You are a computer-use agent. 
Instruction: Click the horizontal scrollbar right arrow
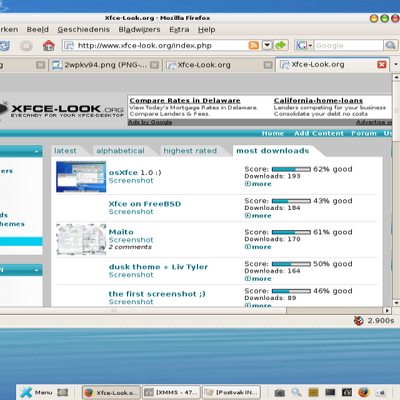(387, 311)
